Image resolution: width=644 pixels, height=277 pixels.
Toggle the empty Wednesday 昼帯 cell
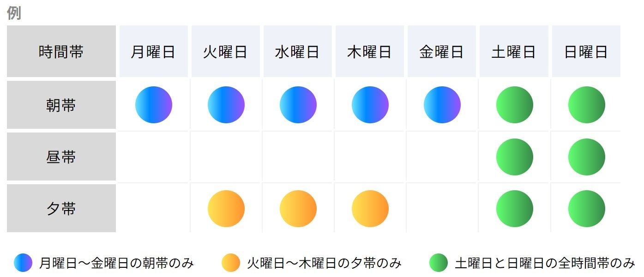(x=298, y=157)
